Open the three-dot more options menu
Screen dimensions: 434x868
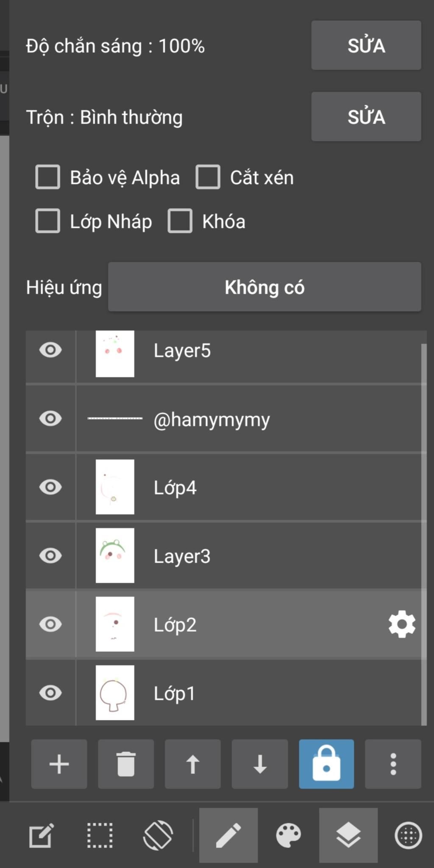click(393, 764)
